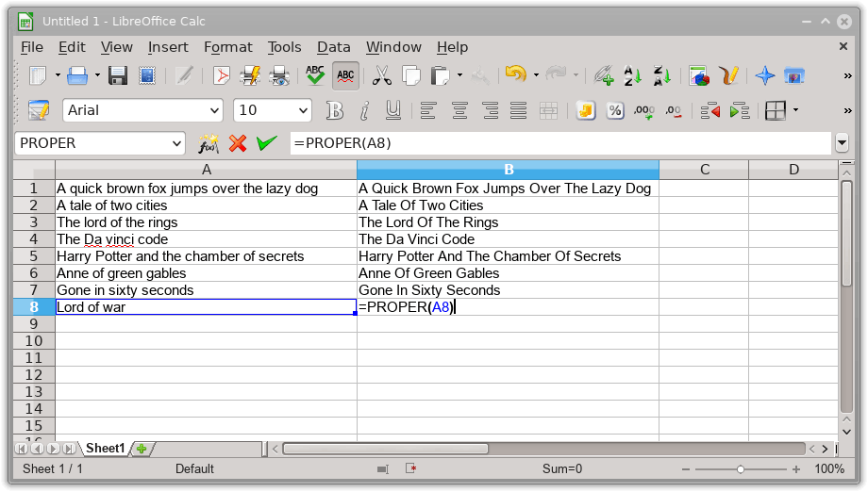Viewport: 868px width, 492px height.
Task: Switch to the Sheet1 tab
Action: (x=105, y=449)
